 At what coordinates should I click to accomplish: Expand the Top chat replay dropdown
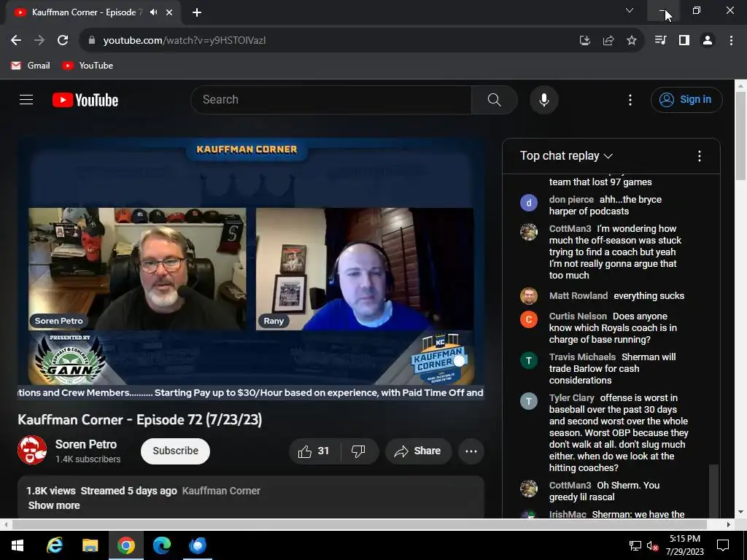(566, 156)
